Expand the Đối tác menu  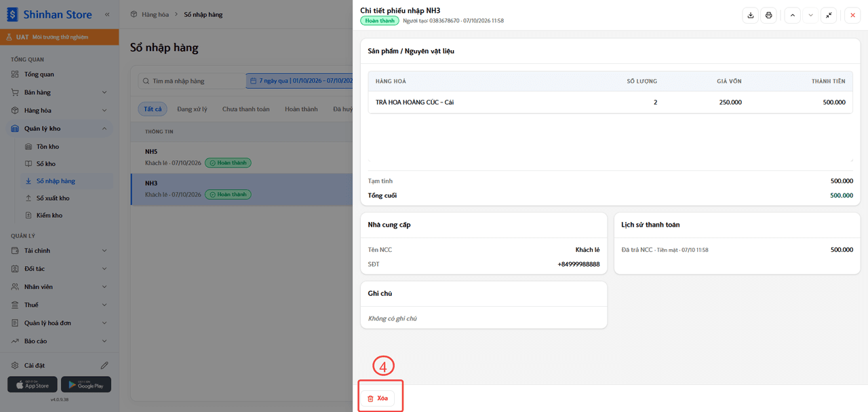(59, 269)
